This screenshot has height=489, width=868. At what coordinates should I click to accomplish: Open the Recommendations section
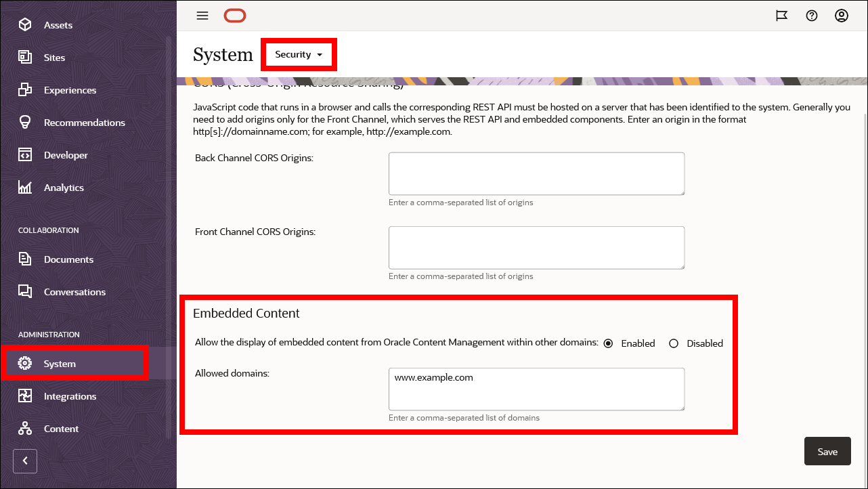(84, 122)
